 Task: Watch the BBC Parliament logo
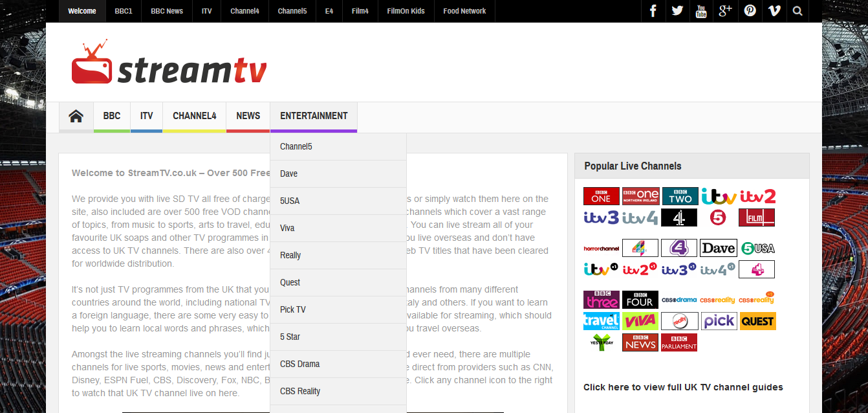pos(679,342)
